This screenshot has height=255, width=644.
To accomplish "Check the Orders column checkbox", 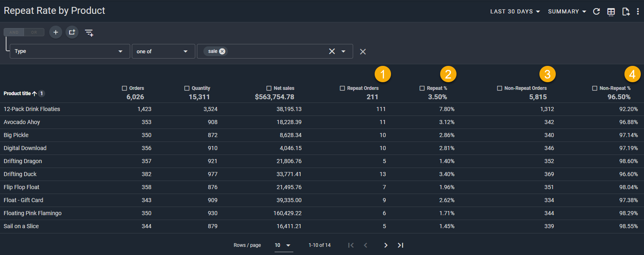I will click(x=124, y=88).
